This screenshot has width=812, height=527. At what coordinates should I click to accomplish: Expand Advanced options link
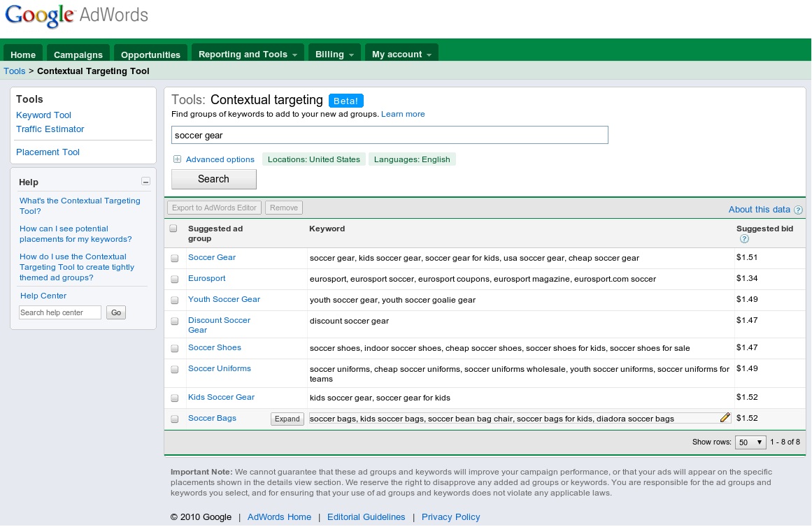coord(220,159)
